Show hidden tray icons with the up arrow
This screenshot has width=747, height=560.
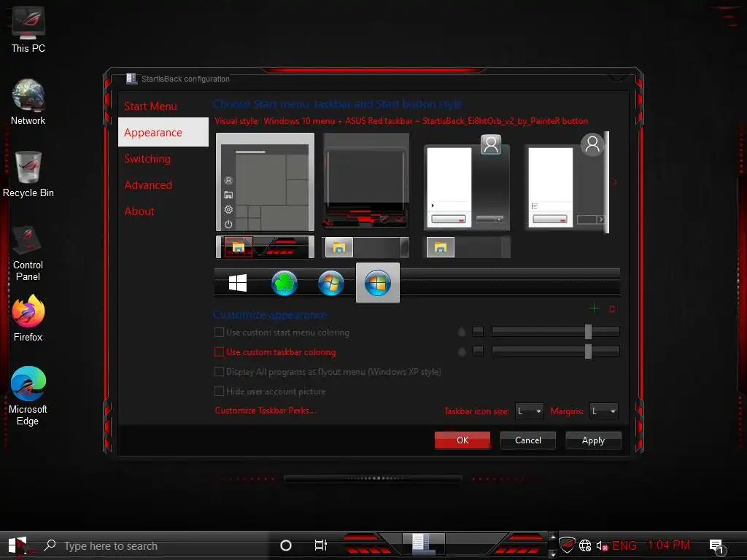tap(553, 537)
